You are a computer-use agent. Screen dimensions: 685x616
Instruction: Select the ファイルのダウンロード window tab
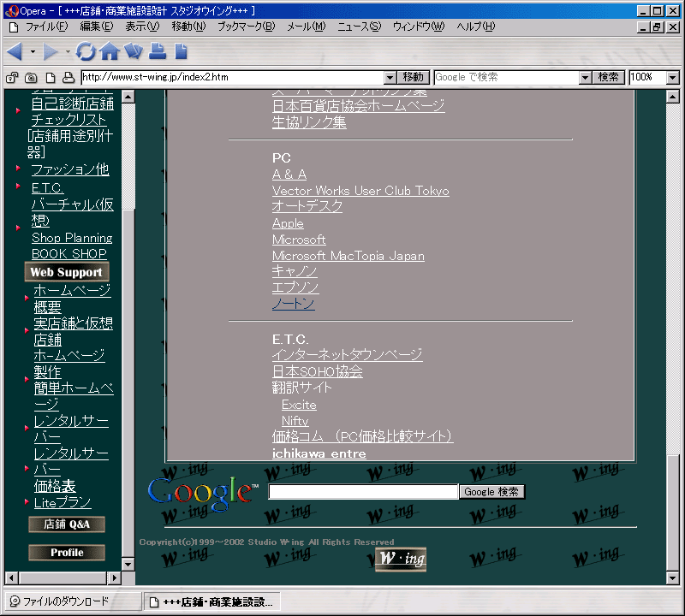click(x=72, y=601)
